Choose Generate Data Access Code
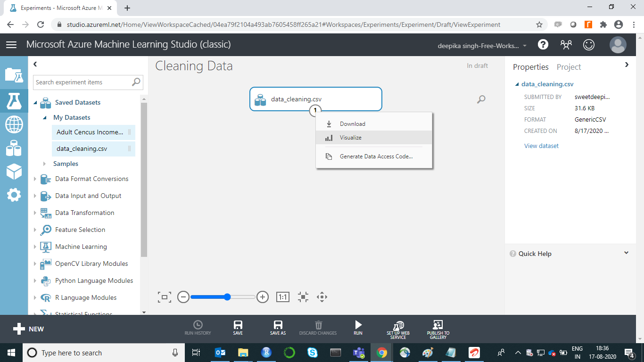The image size is (644, 362). point(374,156)
